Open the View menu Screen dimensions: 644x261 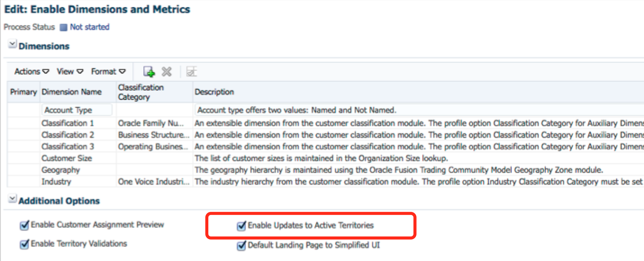(70, 71)
